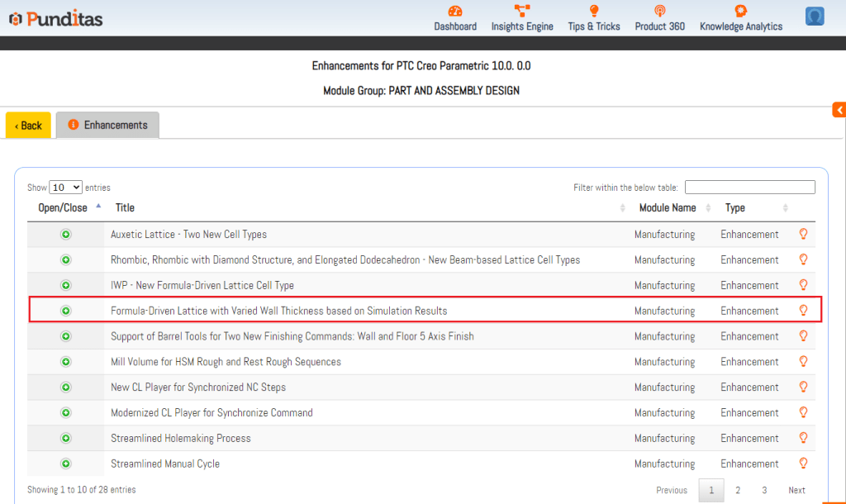Open Insights Engine icon in header
Screen dimensions: 846x504
pos(522,11)
